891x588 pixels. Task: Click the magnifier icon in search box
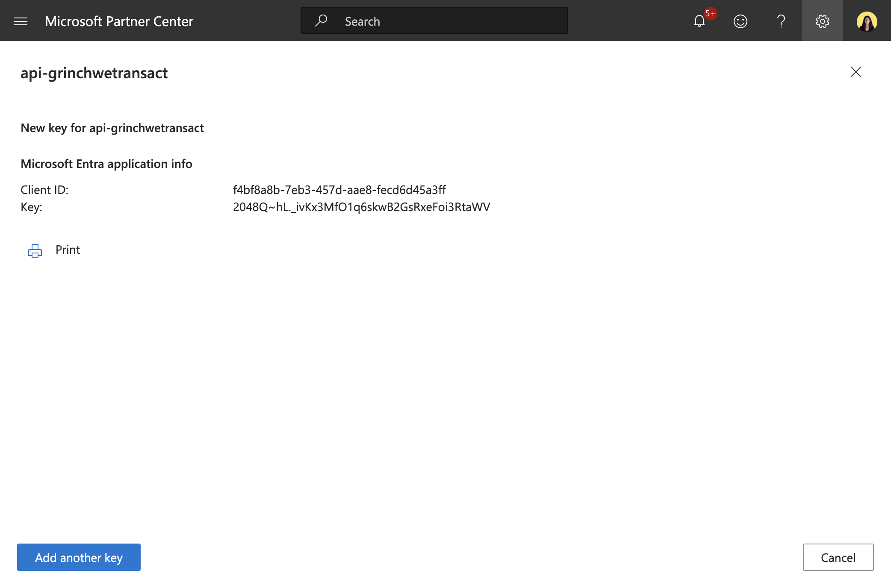click(321, 21)
